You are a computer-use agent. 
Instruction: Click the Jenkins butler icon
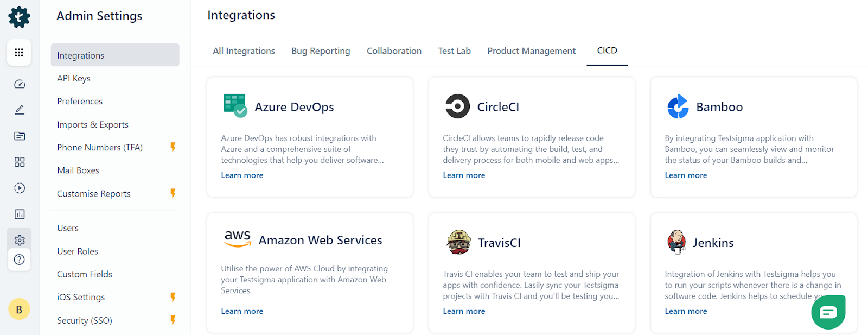(x=676, y=242)
